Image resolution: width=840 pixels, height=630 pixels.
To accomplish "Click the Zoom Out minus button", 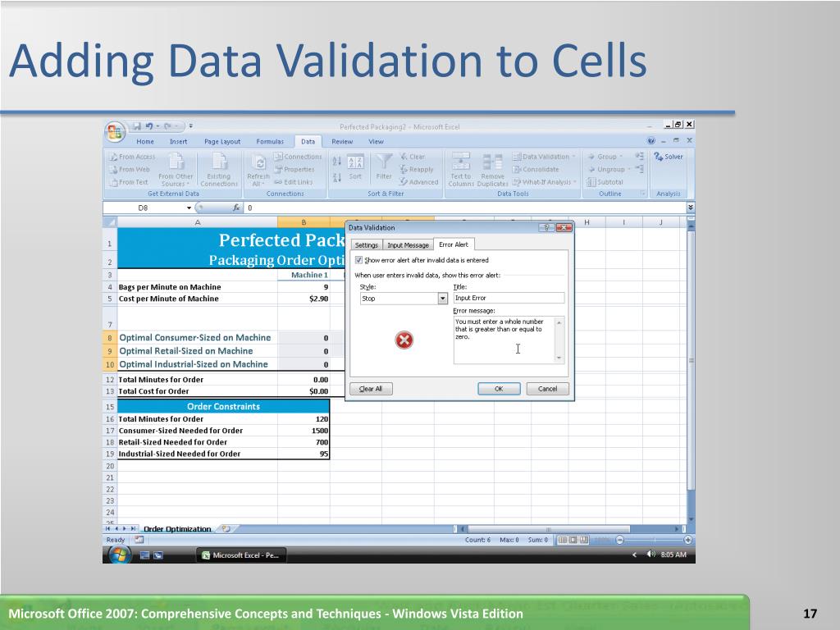I will (x=620, y=540).
